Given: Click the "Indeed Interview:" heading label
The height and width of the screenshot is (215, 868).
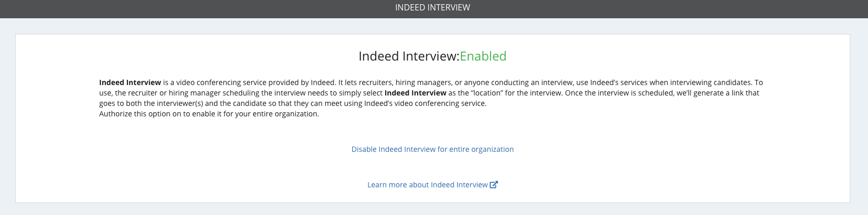Looking at the screenshot, I should 409,56.
